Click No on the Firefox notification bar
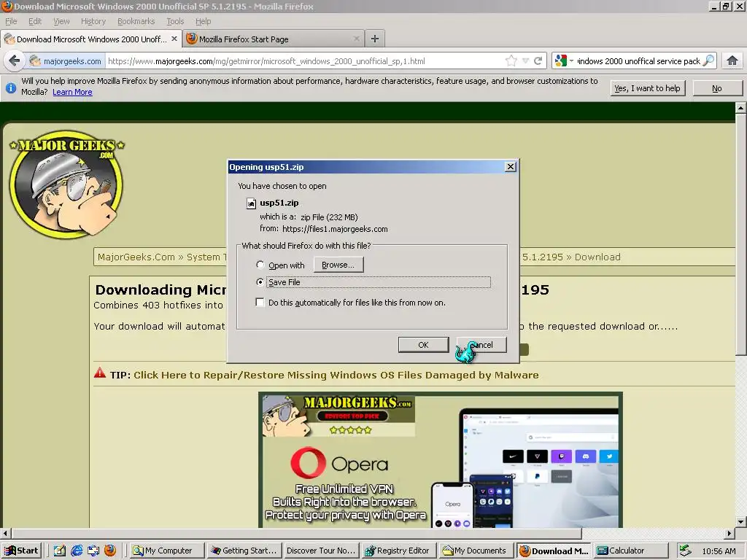The image size is (747, 560). tap(717, 88)
